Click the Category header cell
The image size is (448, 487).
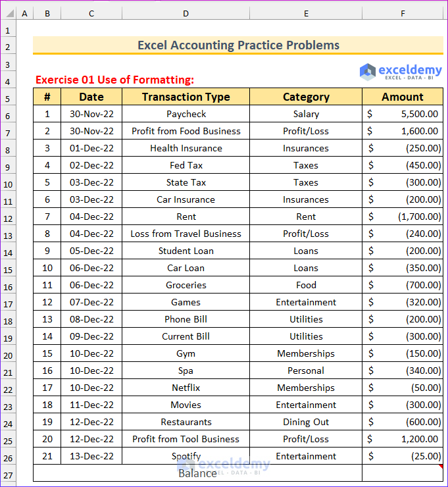306,97
